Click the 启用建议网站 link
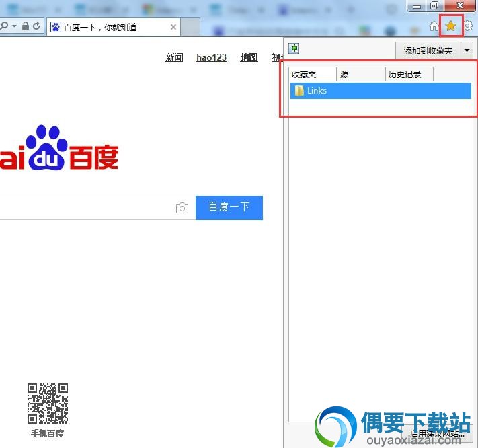The image size is (478, 448). 437,433
